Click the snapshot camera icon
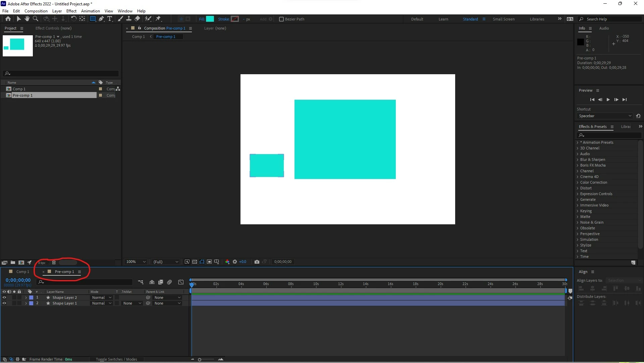644x363 pixels. [257, 262]
